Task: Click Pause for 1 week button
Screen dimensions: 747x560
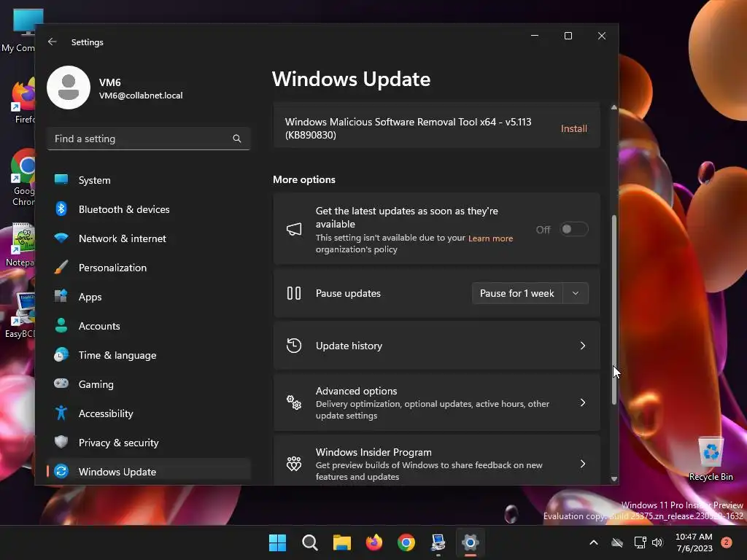Action: [517, 293]
